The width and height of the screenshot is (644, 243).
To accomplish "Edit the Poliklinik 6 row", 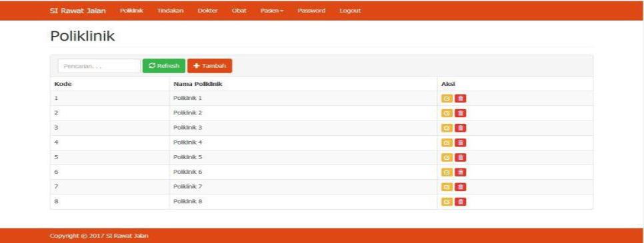I will [447, 172].
